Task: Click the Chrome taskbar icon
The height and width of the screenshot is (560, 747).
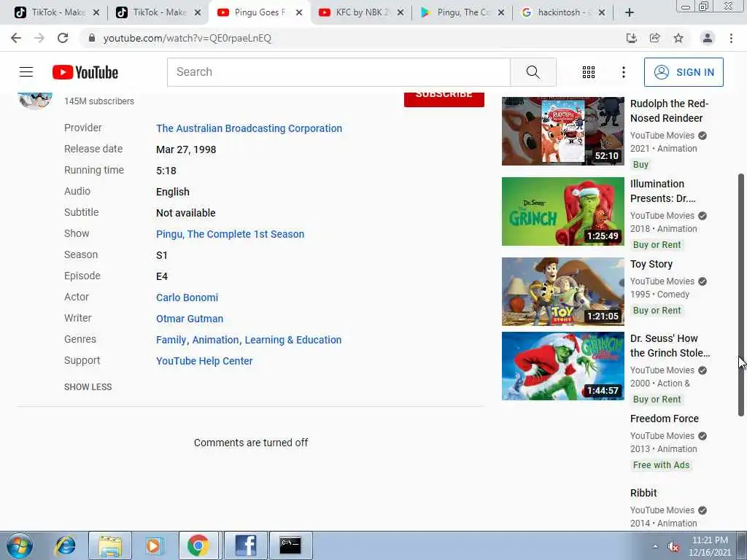Action: coord(198,545)
